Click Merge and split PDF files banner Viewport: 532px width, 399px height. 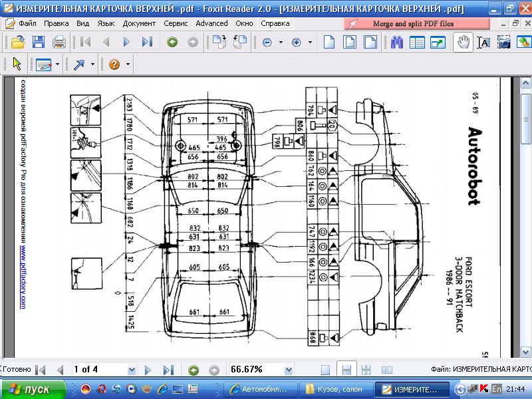pyautogui.click(x=417, y=24)
